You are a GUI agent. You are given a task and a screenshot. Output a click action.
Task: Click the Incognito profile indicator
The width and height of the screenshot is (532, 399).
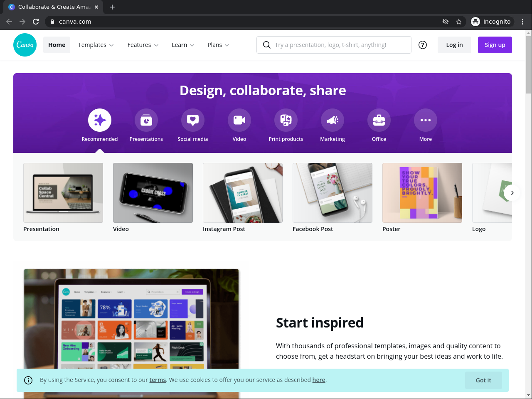coord(493,22)
